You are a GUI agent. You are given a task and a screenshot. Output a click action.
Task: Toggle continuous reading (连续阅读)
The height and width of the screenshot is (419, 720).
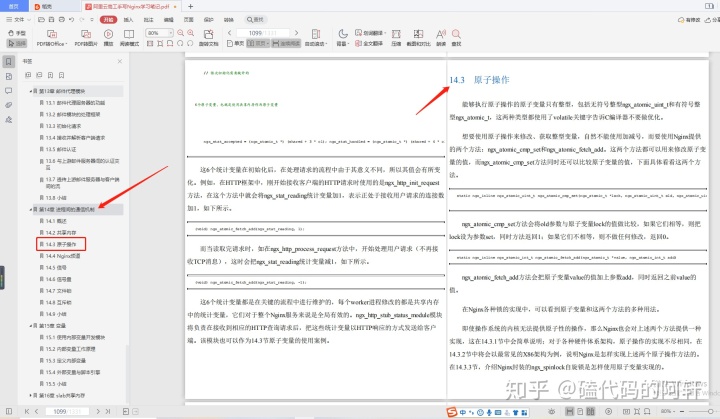coord(286,43)
